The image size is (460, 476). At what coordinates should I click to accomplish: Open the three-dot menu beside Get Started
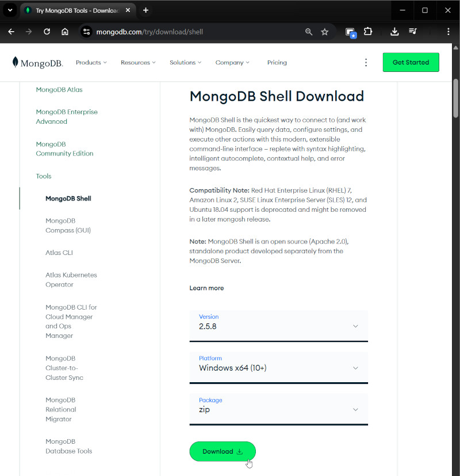(366, 62)
